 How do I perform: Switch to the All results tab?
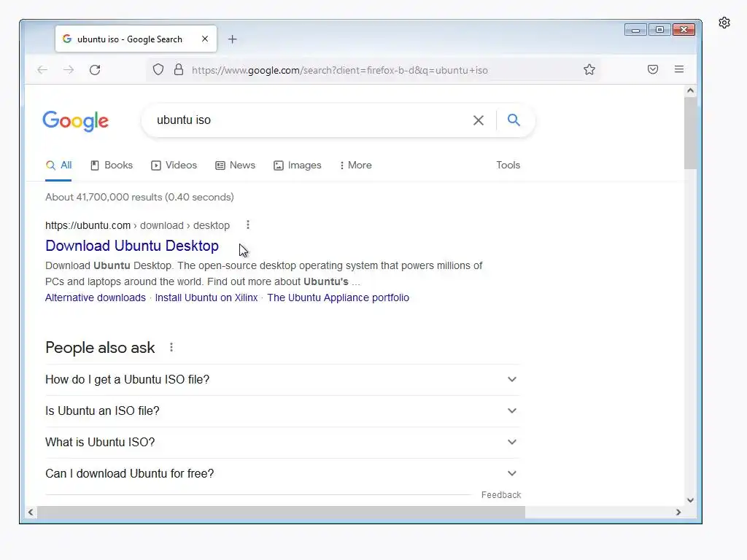tap(58, 166)
